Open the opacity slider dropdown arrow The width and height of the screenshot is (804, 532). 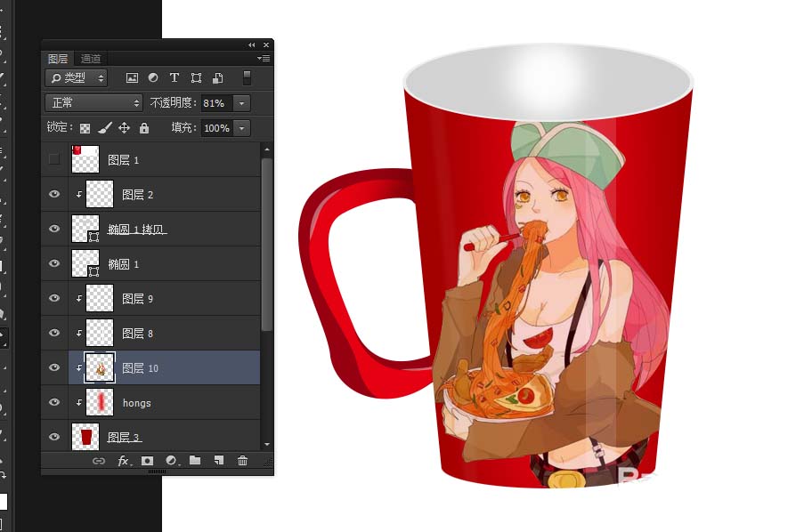point(241,103)
